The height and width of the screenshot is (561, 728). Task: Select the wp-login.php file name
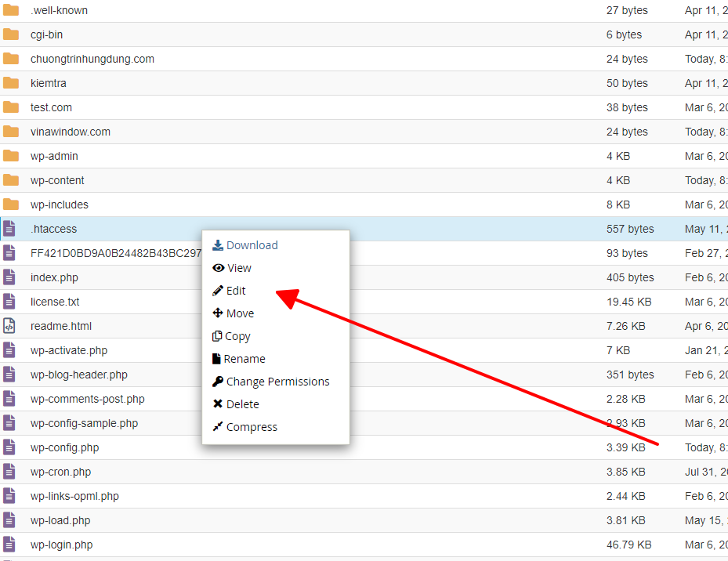click(61, 545)
